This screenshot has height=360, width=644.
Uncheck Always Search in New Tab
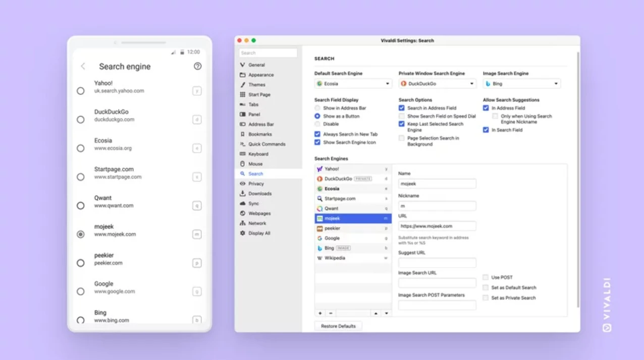317,134
